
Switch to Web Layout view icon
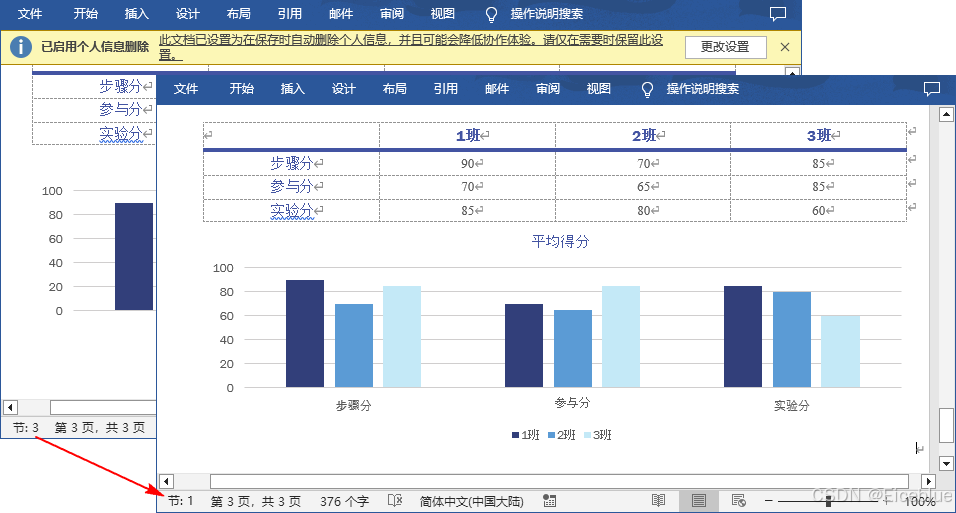(738, 501)
